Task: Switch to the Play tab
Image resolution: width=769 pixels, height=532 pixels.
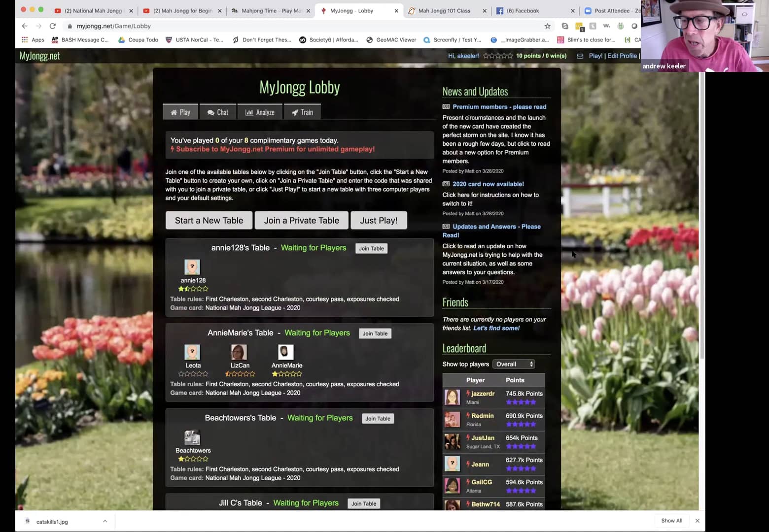Action: (180, 112)
